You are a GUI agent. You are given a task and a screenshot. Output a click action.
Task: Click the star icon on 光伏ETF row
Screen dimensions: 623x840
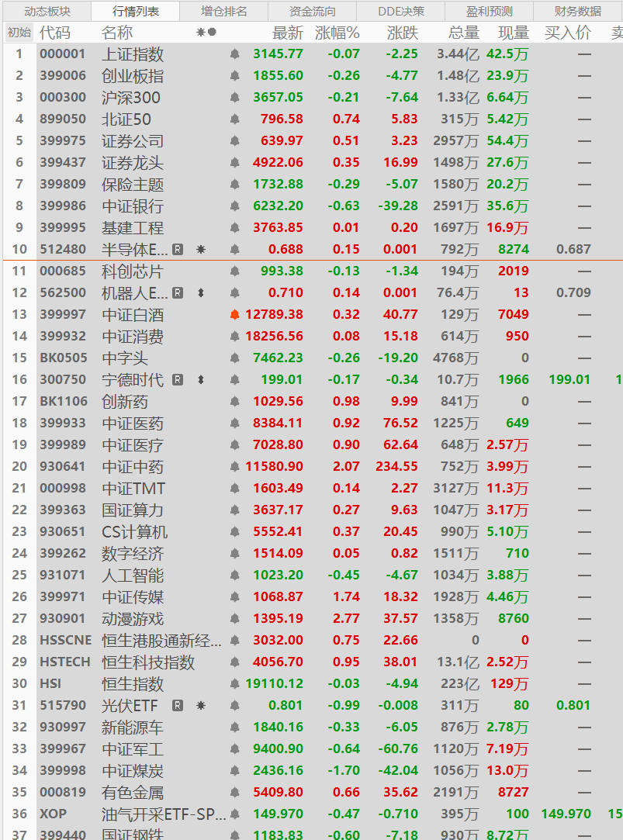point(200,705)
